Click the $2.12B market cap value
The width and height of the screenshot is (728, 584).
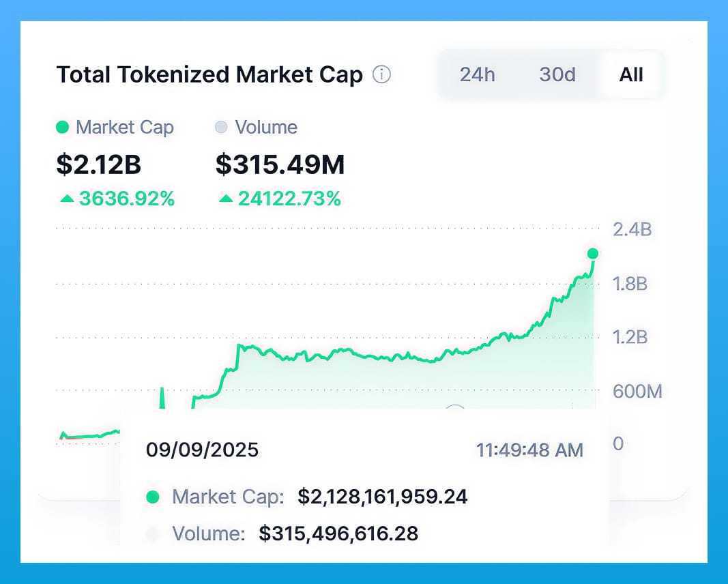(x=99, y=164)
